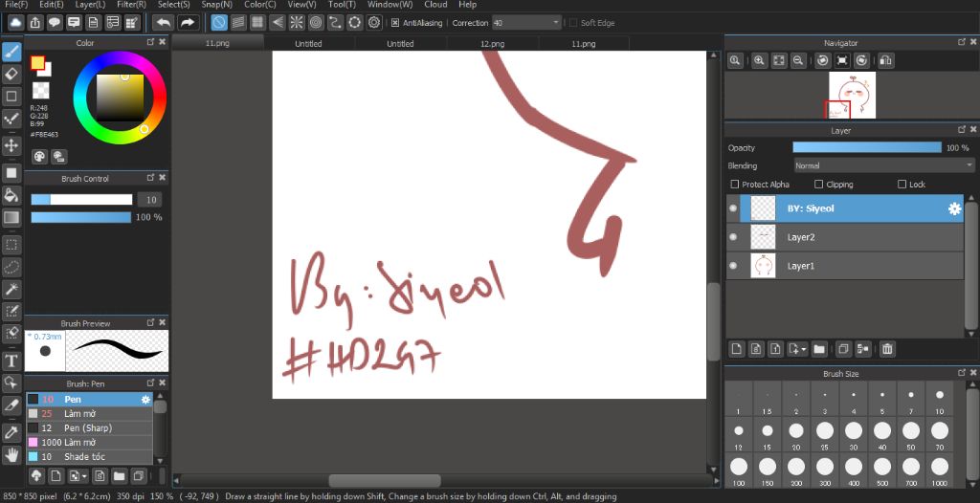Hide Layer2 visibility dot

733,237
